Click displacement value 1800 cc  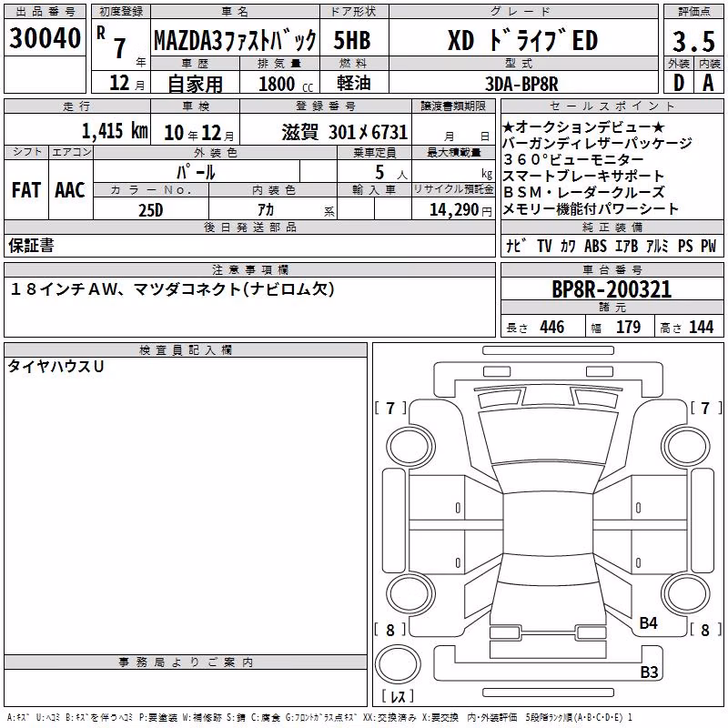[x=286, y=85]
